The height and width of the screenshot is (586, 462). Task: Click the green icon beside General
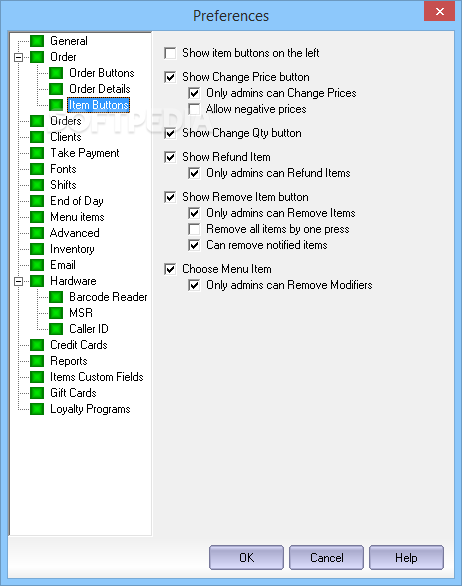point(37,41)
